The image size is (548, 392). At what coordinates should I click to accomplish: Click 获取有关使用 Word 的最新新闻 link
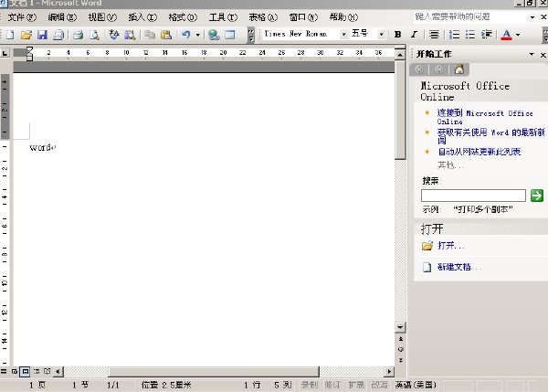pyautogui.click(x=491, y=136)
